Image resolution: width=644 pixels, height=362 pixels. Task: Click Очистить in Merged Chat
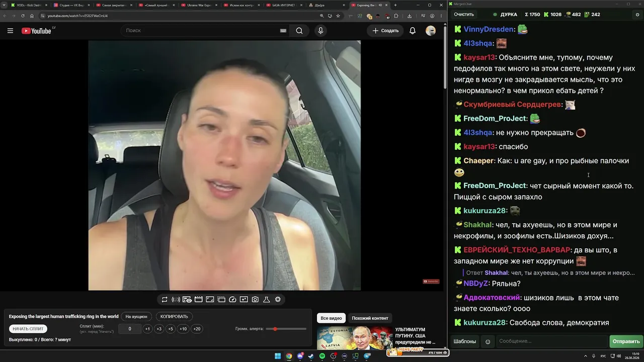click(x=464, y=15)
